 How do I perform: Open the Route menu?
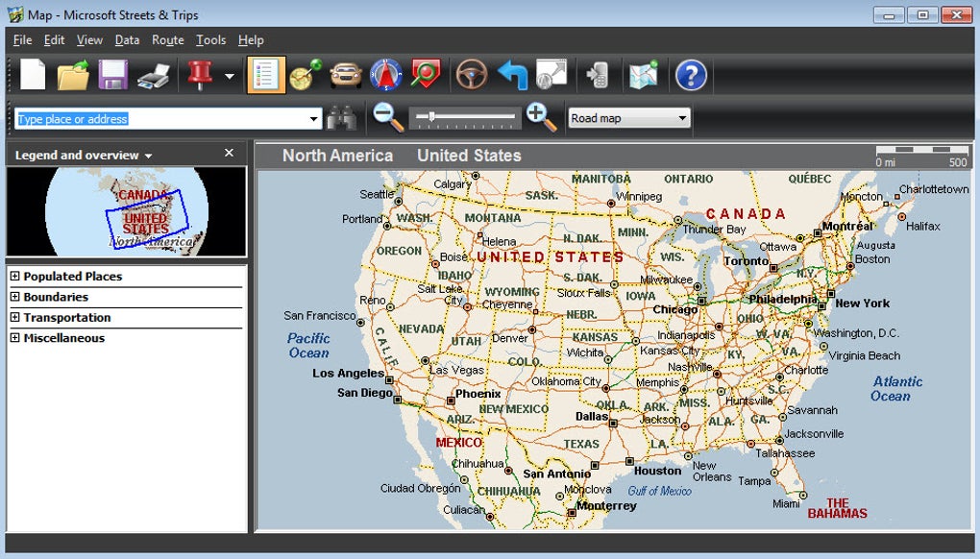point(167,40)
